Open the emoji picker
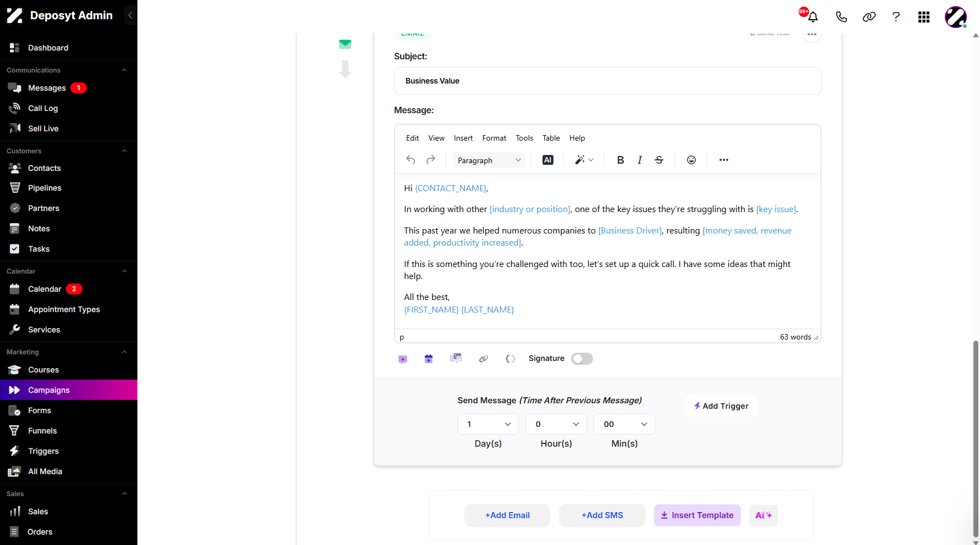 pyautogui.click(x=691, y=160)
